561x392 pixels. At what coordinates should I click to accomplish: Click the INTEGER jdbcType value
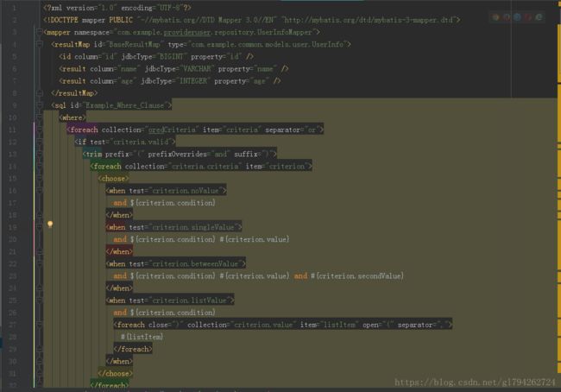click(193, 81)
